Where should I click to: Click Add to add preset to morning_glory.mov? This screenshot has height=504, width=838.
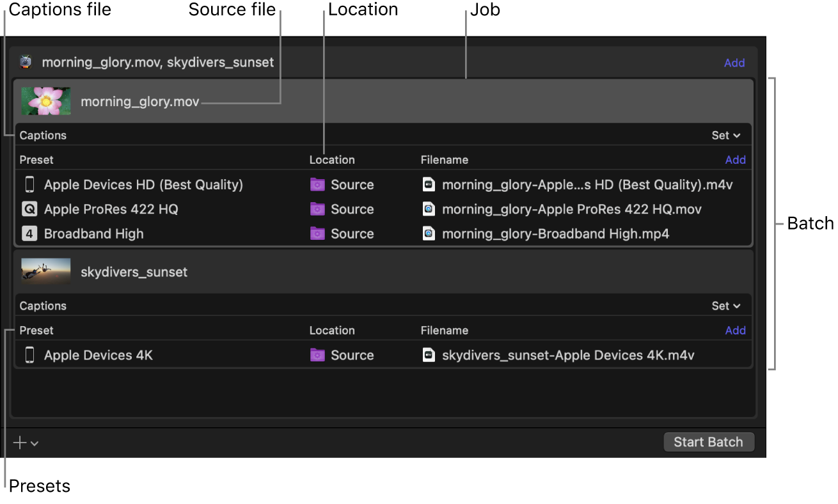coord(735,160)
